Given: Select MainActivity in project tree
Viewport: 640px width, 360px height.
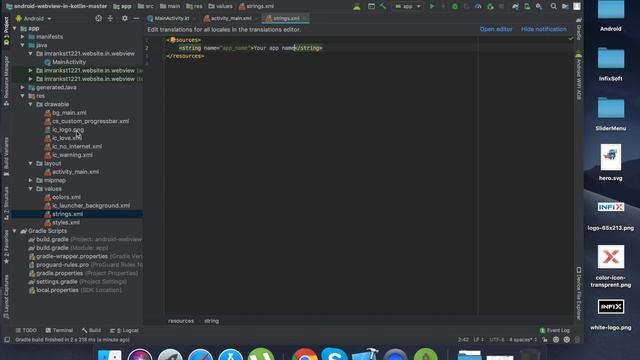Looking at the screenshot, I should pyautogui.click(x=65, y=62).
